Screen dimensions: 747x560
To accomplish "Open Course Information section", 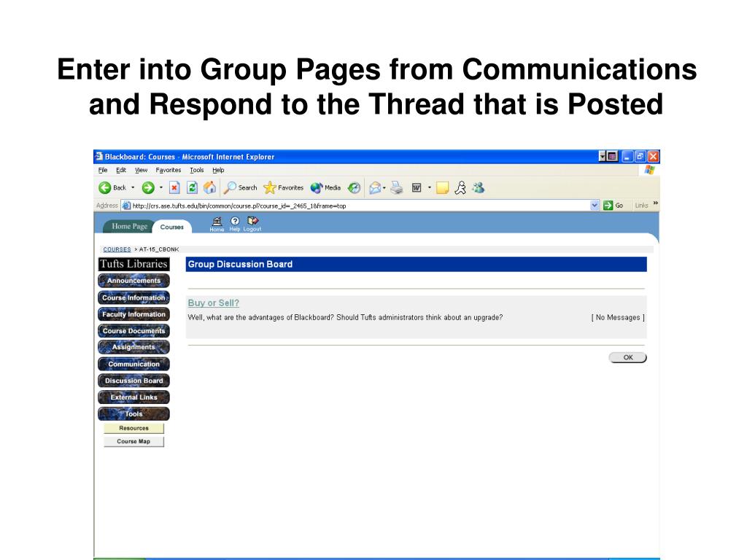I will (134, 297).
